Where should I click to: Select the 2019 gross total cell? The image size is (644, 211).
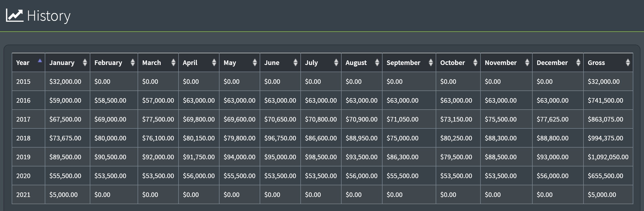coord(608,157)
